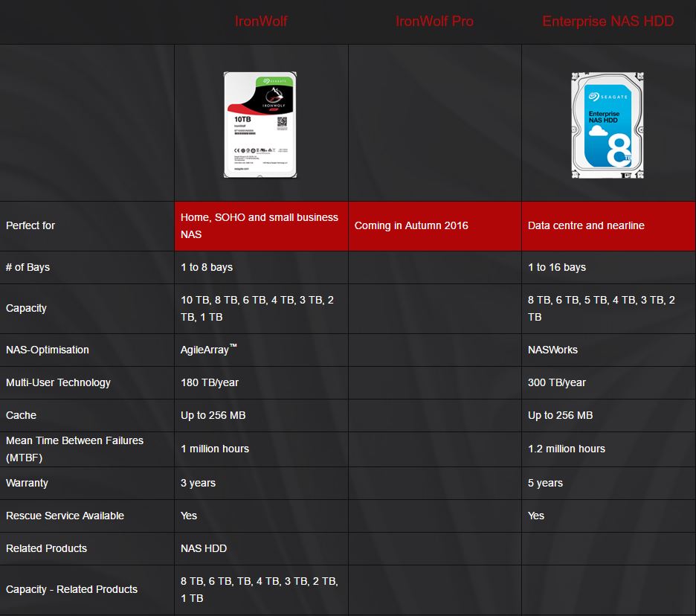This screenshot has height=616, width=696.
Task: Select the 'NAS HDD' related product
Action: 204,549
